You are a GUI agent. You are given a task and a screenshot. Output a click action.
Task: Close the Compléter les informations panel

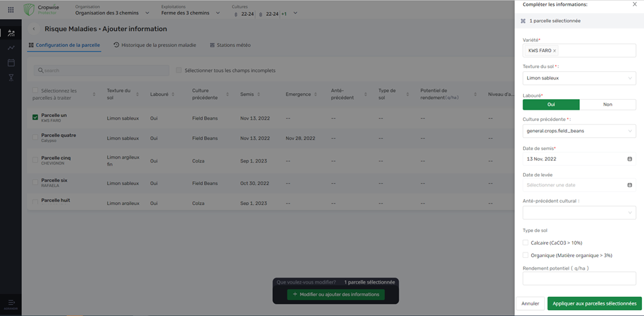click(635, 5)
